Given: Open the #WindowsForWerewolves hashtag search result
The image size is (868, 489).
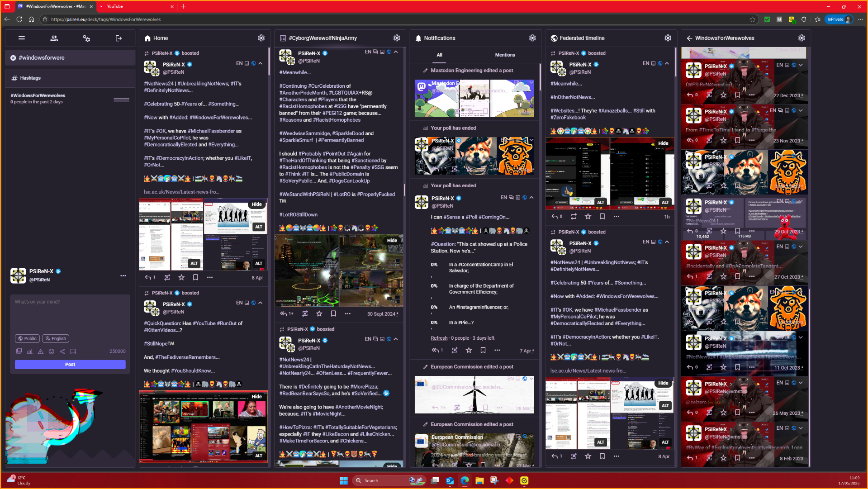Looking at the screenshot, I should 70,99.
